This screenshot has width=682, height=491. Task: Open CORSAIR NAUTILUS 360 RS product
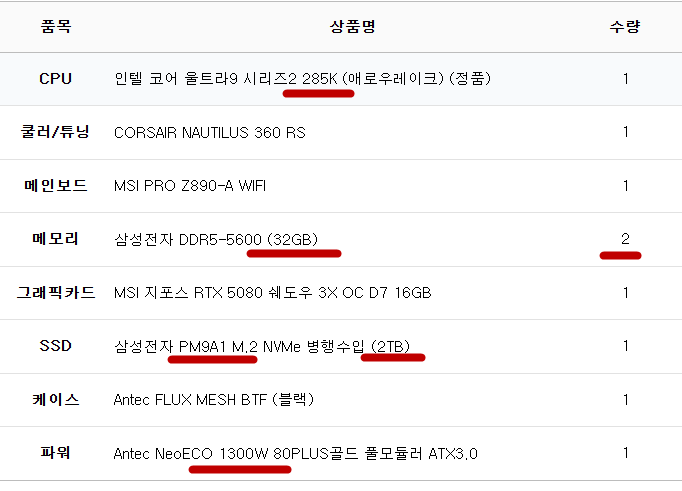click(x=210, y=132)
